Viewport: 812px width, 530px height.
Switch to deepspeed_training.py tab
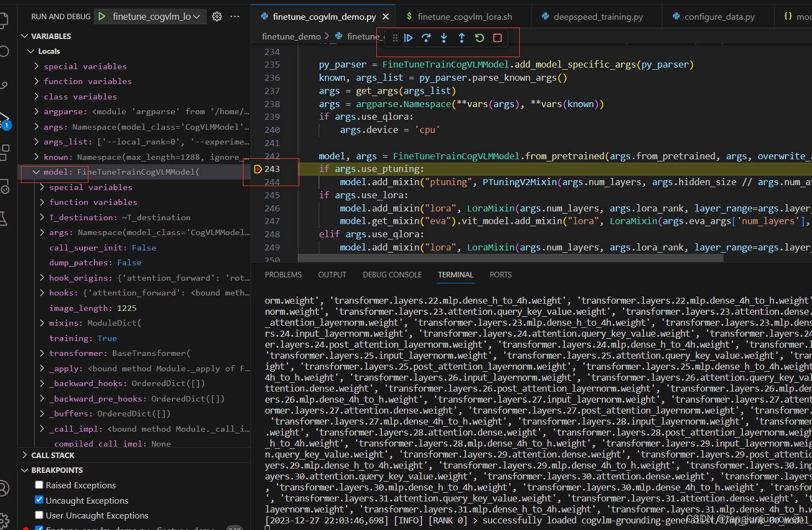[x=598, y=17]
